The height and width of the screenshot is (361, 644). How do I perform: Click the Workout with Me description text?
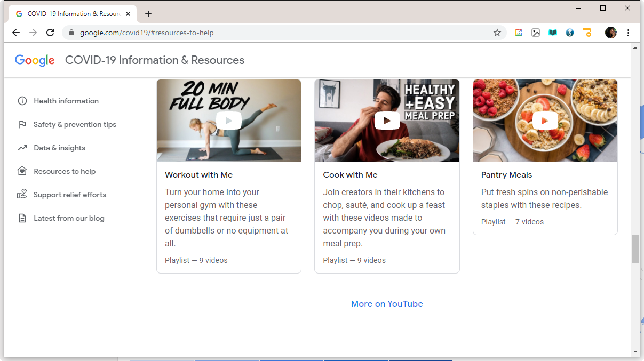coord(227,218)
